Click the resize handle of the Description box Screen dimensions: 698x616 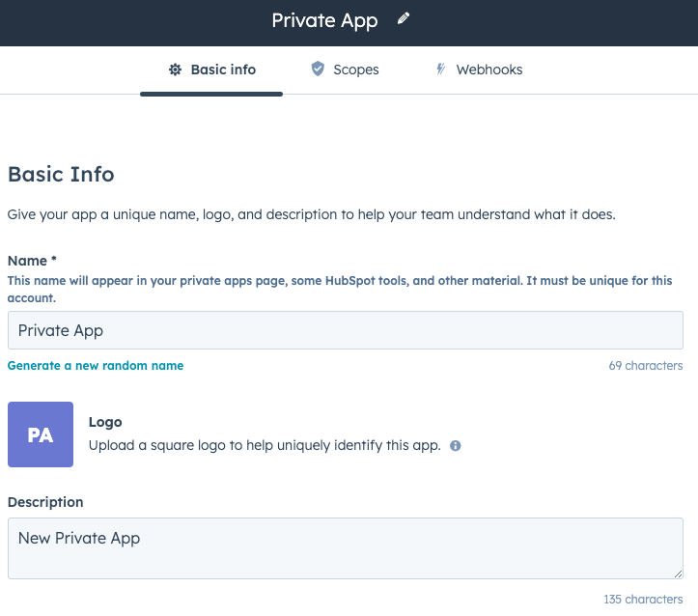point(677,573)
